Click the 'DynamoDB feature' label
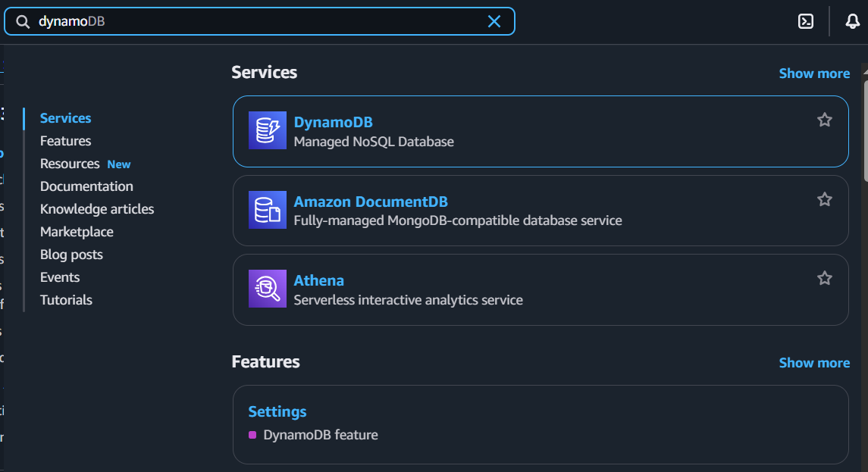868x472 pixels. pos(321,435)
